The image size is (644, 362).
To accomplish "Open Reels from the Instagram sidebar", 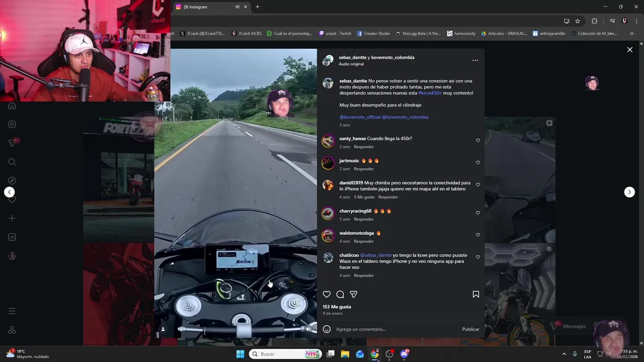I will (12, 124).
